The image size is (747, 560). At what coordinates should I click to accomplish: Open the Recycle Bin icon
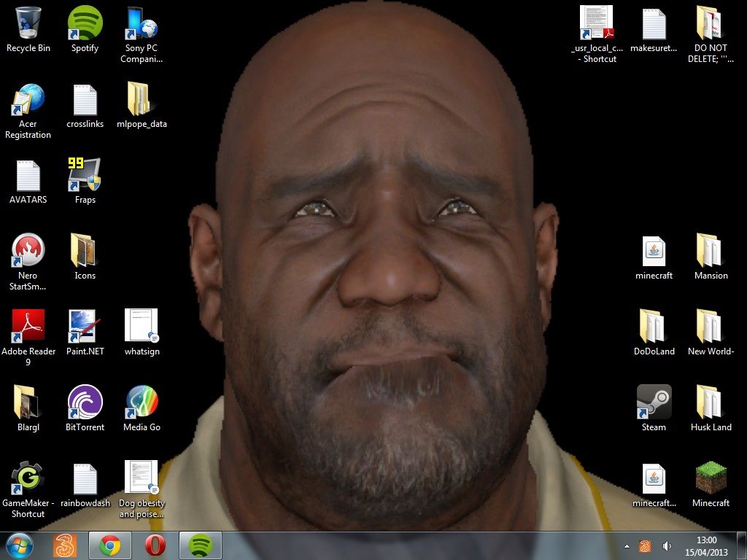click(28, 29)
